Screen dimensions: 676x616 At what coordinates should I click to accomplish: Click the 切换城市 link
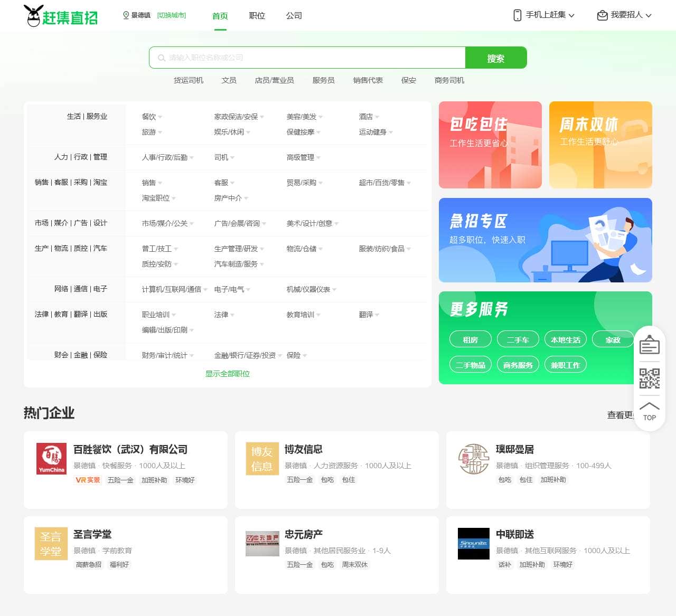click(172, 15)
